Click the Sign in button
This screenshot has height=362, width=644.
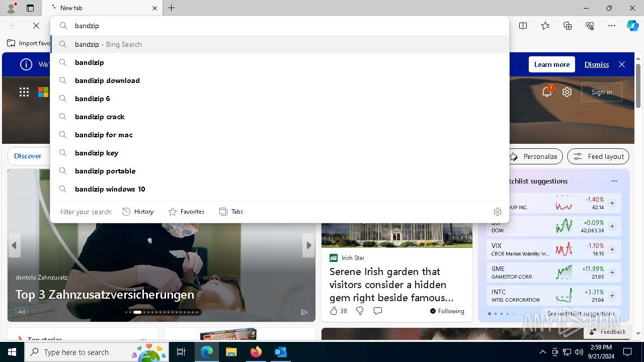pyautogui.click(x=602, y=92)
